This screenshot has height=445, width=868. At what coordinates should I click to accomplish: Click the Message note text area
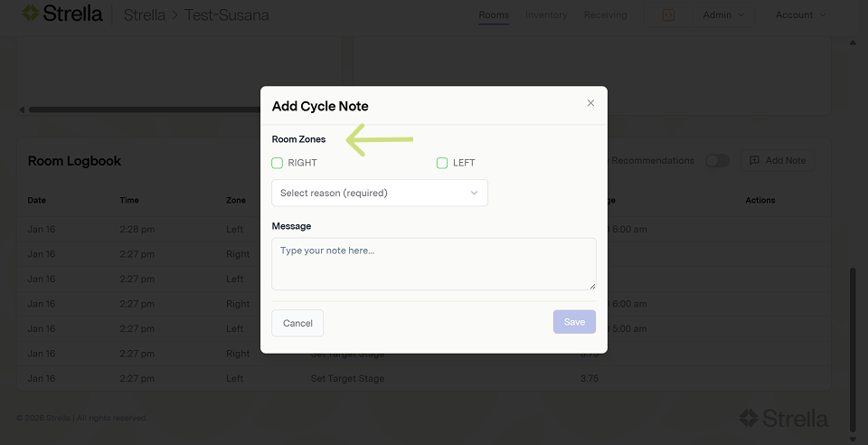tap(434, 264)
